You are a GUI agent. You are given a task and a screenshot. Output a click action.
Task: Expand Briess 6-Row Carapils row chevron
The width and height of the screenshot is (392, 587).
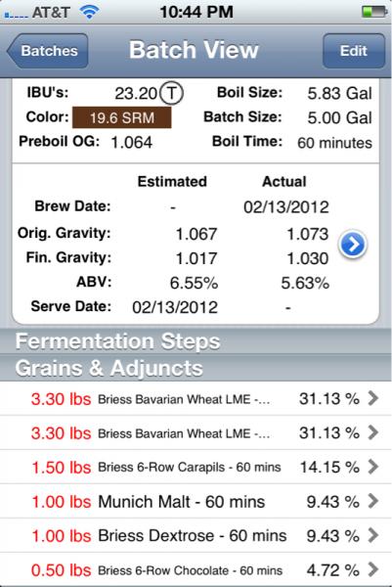pyautogui.click(x=372, y=467)
